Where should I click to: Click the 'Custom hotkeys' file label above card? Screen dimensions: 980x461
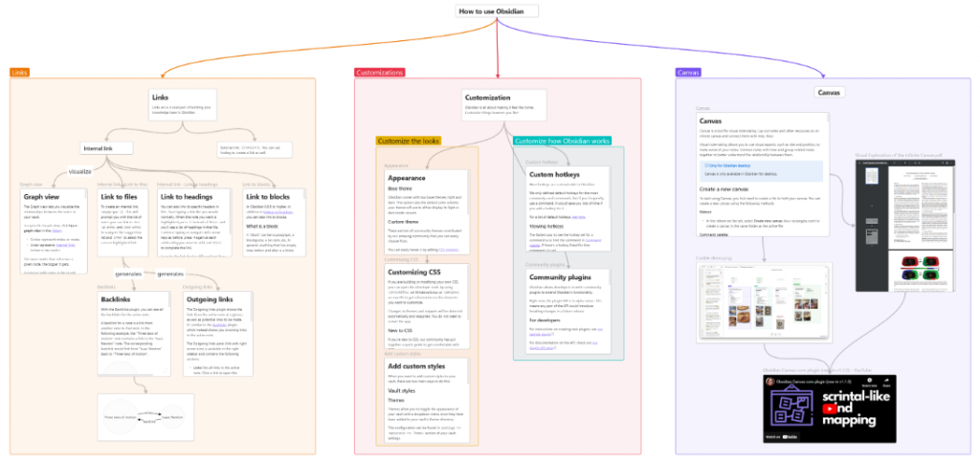[542, 162]
